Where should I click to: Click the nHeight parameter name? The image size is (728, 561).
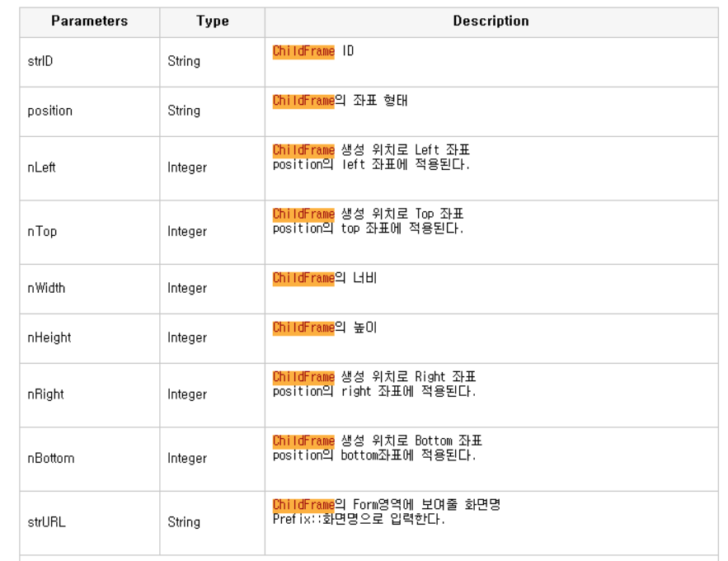(x=49, y=337)
